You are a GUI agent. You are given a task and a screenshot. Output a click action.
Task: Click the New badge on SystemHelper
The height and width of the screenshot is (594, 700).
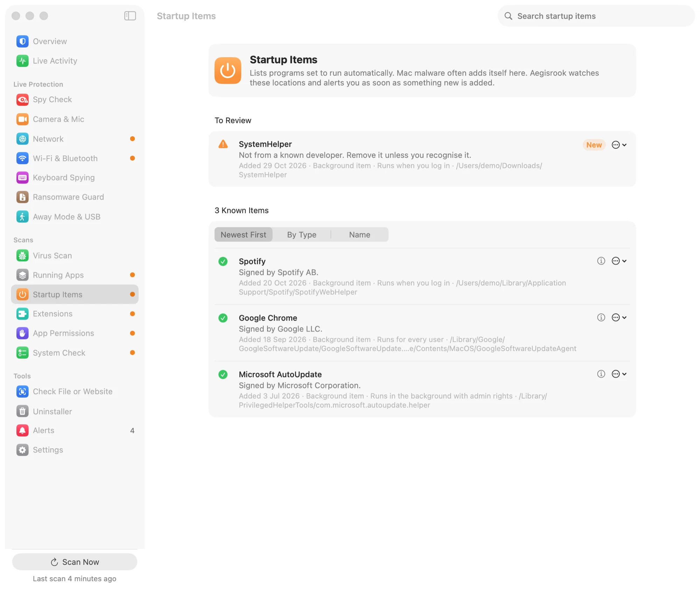tap(594, 145)
